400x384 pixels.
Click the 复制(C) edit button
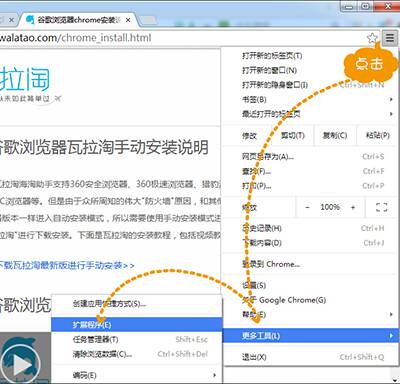coord(335,135)
